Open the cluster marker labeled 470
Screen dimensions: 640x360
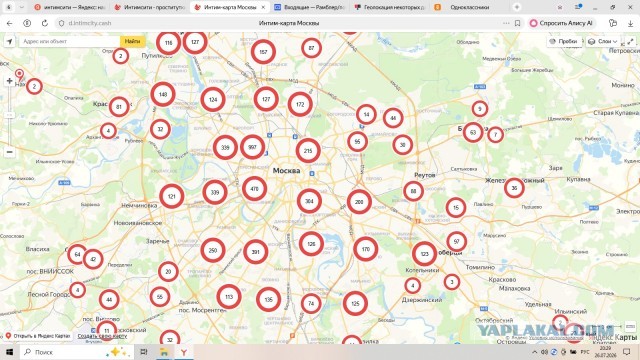(254, 189)
